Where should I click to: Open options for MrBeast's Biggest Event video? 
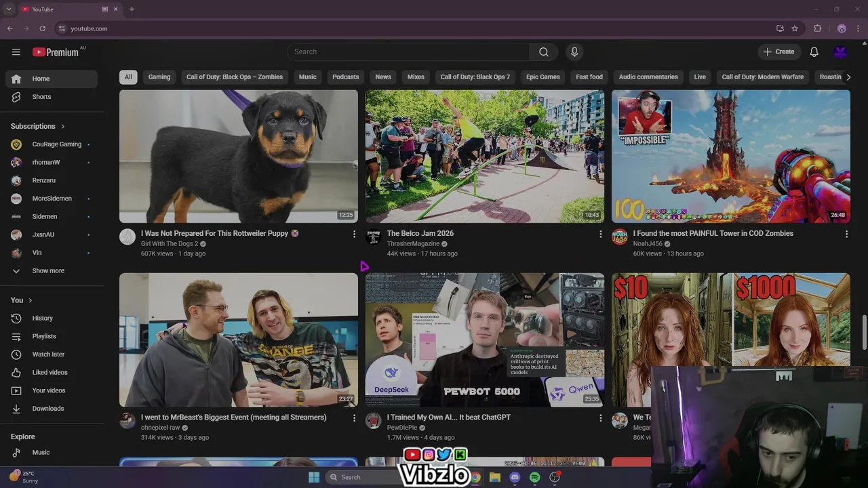(354, 418)
